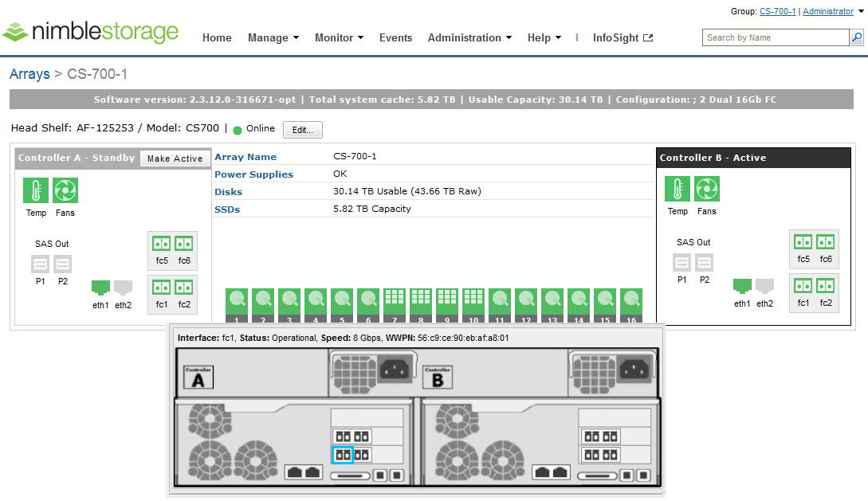The height and width of the screenshot is (501, 868).
Task: Click the green Online status indicator
Action: pos(238,131)
